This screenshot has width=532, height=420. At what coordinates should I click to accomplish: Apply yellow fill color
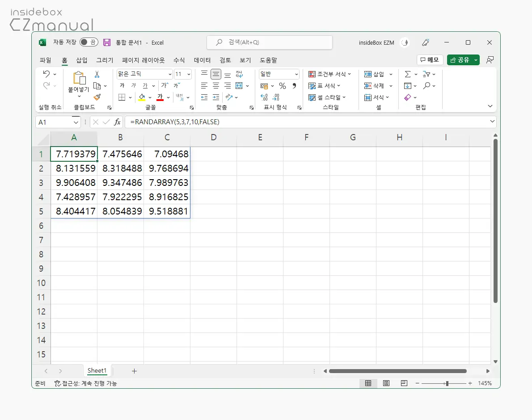pyautogui.click(x=142, y=97)
